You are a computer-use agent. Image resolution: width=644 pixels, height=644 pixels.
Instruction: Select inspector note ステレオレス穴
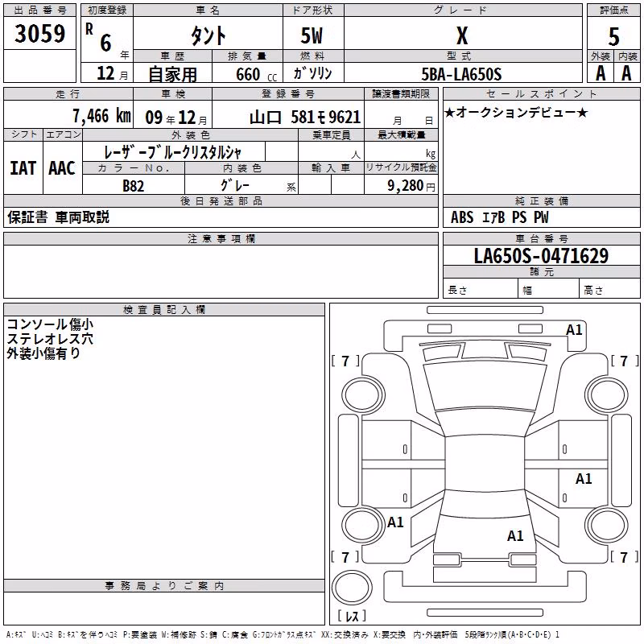[50, 339]
